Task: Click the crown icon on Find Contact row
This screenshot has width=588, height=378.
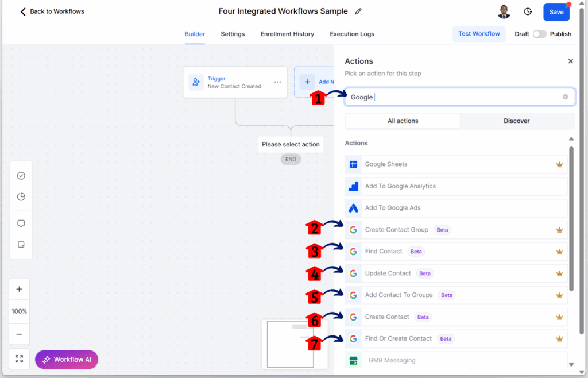Action: coord(559,252)
